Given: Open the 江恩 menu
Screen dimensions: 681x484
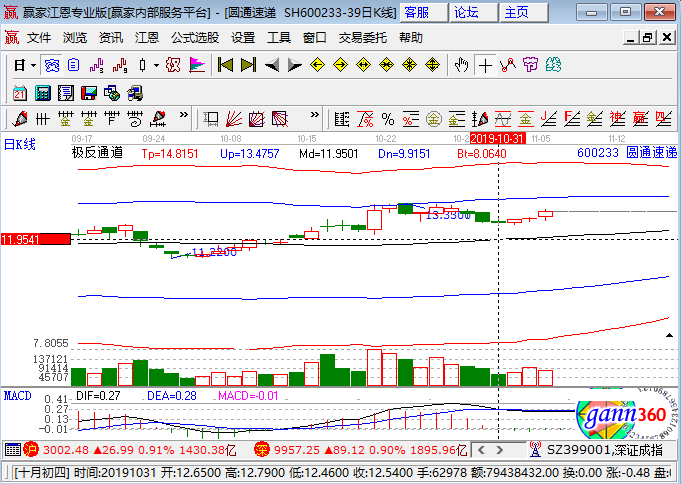Looking at the screenshot, I should [x=147, y=38].
